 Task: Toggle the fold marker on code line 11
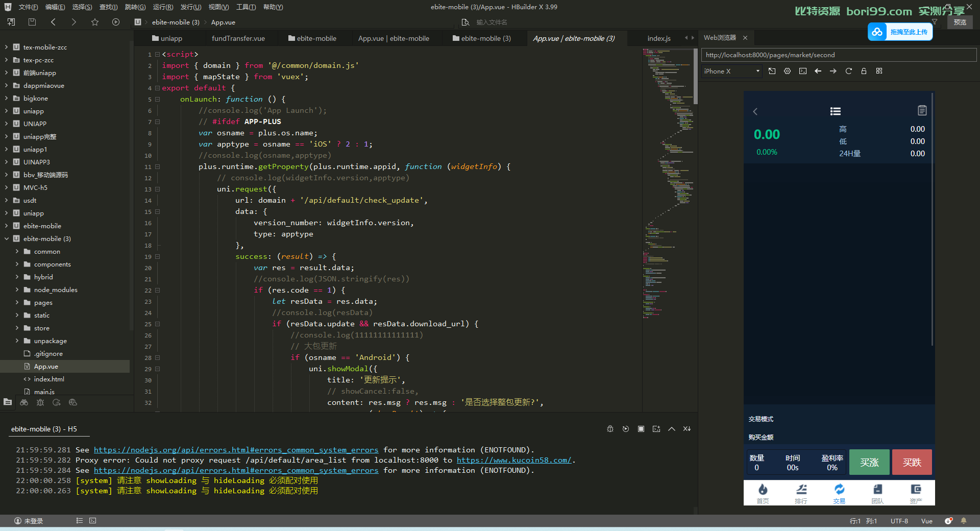[x=158, y=166]
